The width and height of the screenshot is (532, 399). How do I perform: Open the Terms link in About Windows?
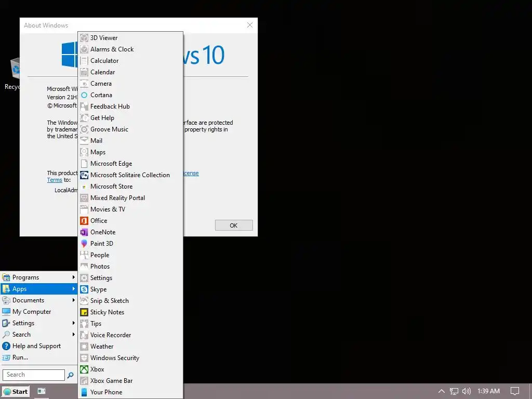(54, 180)
